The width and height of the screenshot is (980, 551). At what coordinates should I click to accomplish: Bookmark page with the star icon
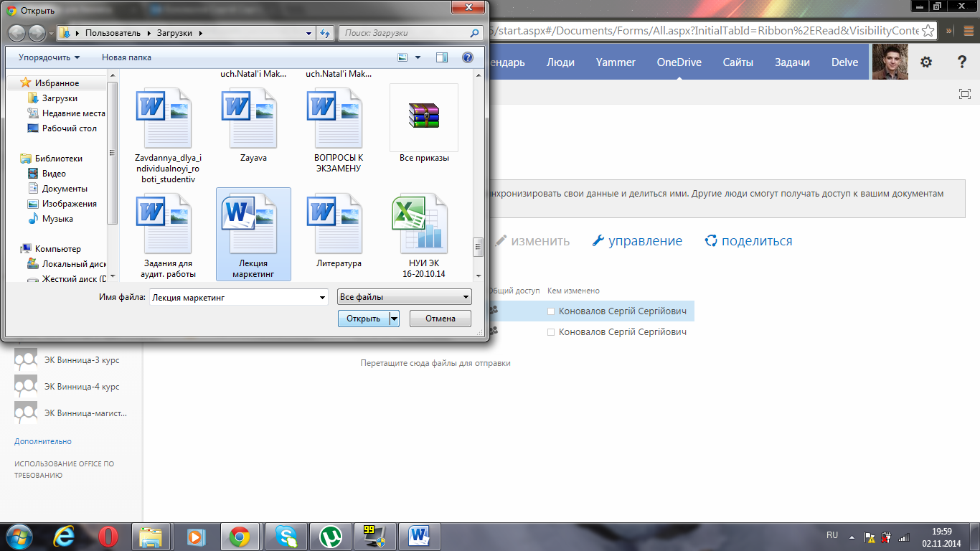click(928, 30)
